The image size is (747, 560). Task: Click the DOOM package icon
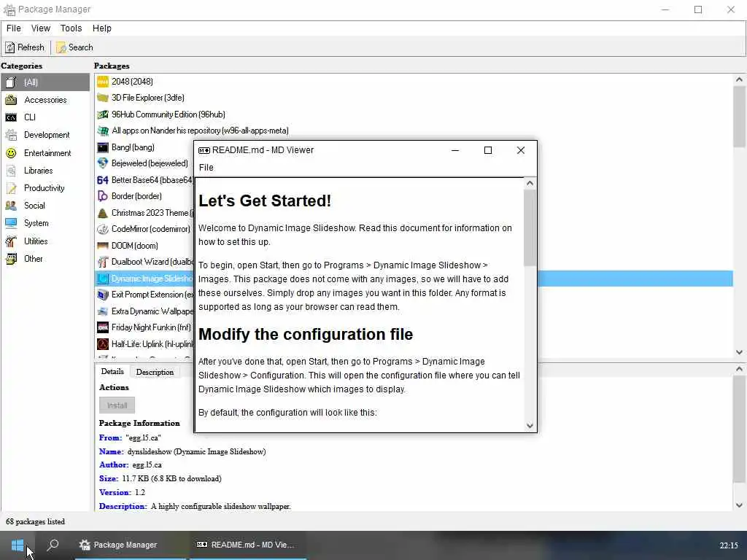pyautogui.click(x=102, y=246)
